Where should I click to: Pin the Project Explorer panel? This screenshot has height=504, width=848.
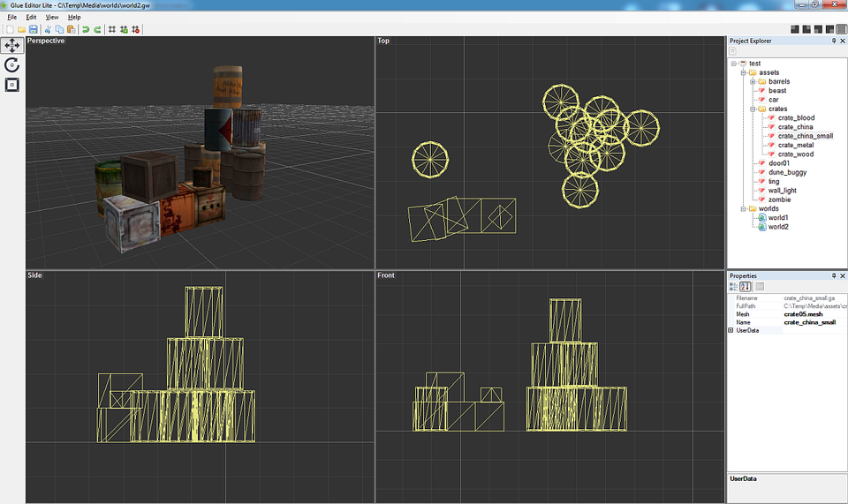coord(833,41)
